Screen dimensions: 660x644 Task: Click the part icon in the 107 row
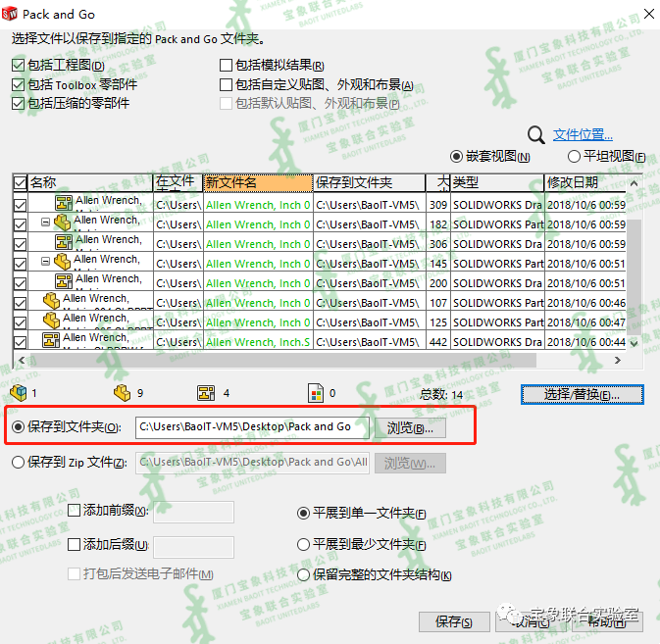tap(51, 300)
